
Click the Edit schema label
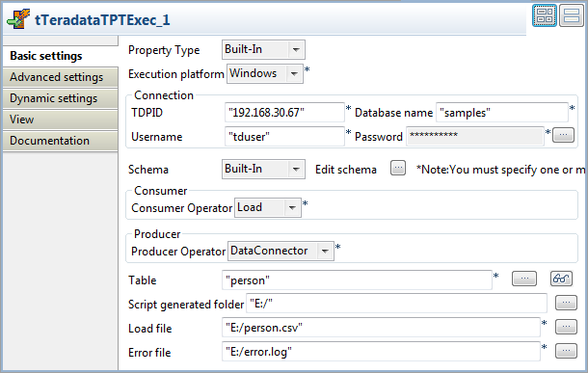point(346,170)
